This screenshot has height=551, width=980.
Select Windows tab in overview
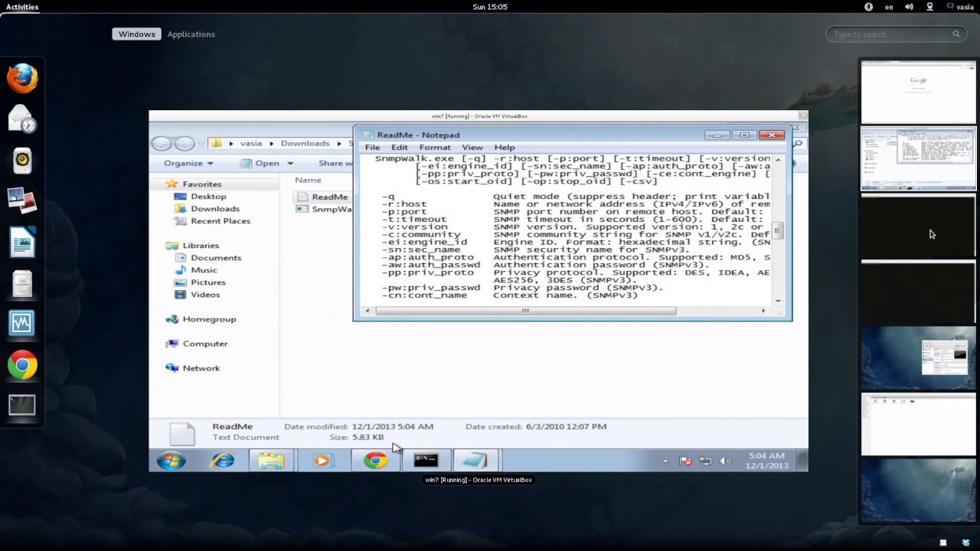137,34
